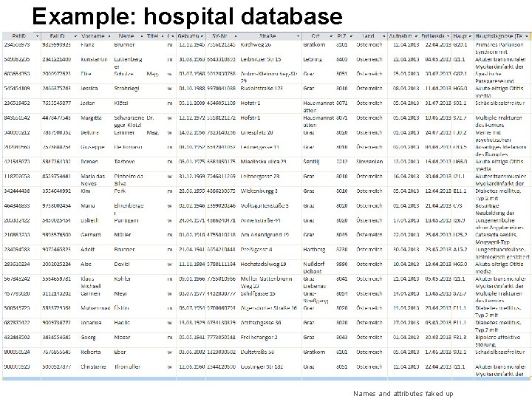Select the street cell 'Hochstadelweg 19'
The image size is (532, 399).
coord(263,265)
